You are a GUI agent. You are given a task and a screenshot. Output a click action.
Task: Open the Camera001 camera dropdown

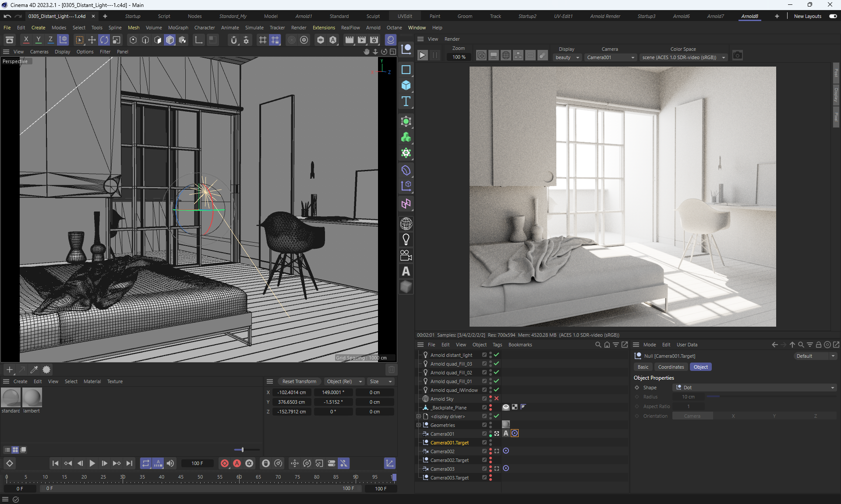tap(610, 57)
